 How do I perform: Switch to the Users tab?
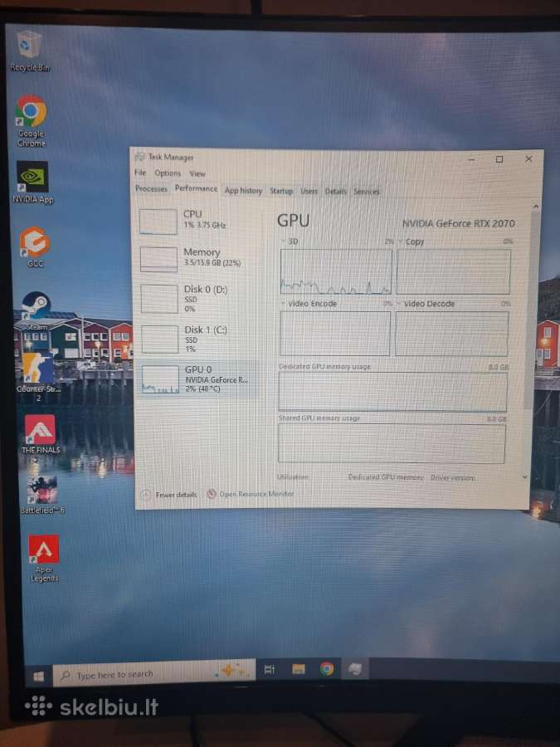click(309, 191)
